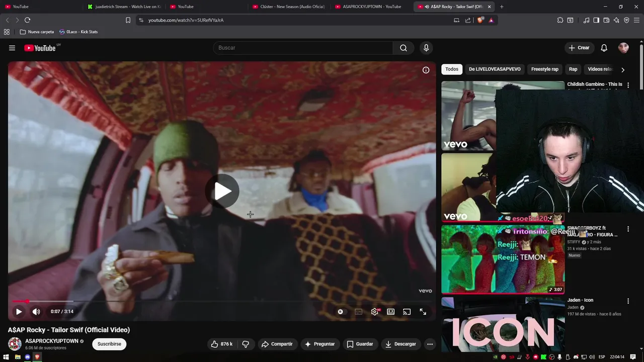Open options for Childish Gambino video
644x362 pixels.
tap(628, 85)
